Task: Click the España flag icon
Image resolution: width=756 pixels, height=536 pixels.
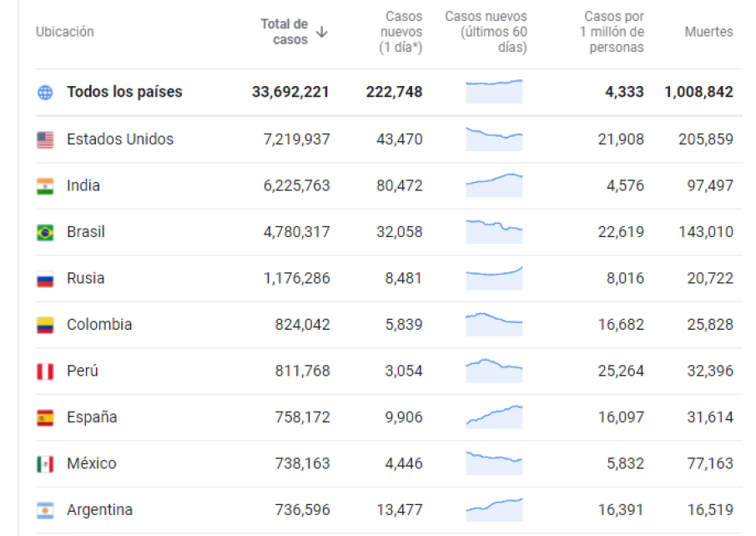Action: coord(45,417)
